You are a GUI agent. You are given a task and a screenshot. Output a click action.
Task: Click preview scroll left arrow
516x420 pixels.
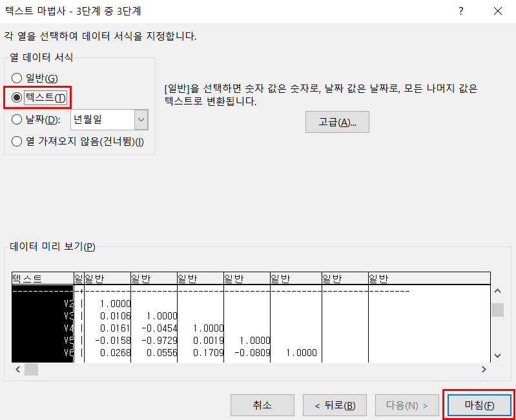click(x=18, y=370)
